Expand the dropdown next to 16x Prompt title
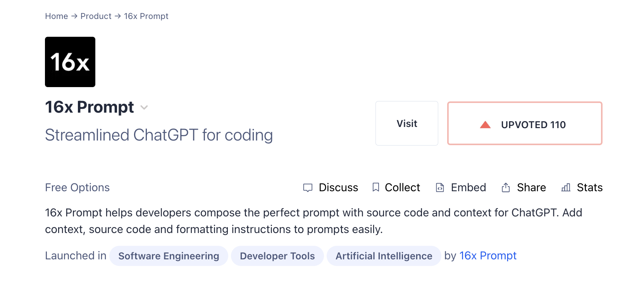The width and height of the screenshot is (644, 288). 144,108
